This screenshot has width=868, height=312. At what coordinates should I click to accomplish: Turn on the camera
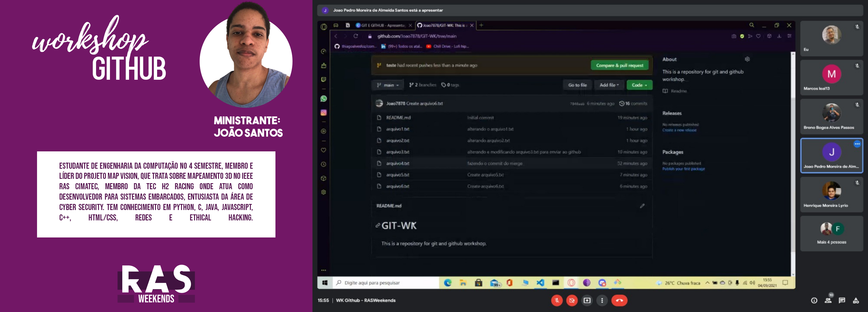(x=572, y=300)
